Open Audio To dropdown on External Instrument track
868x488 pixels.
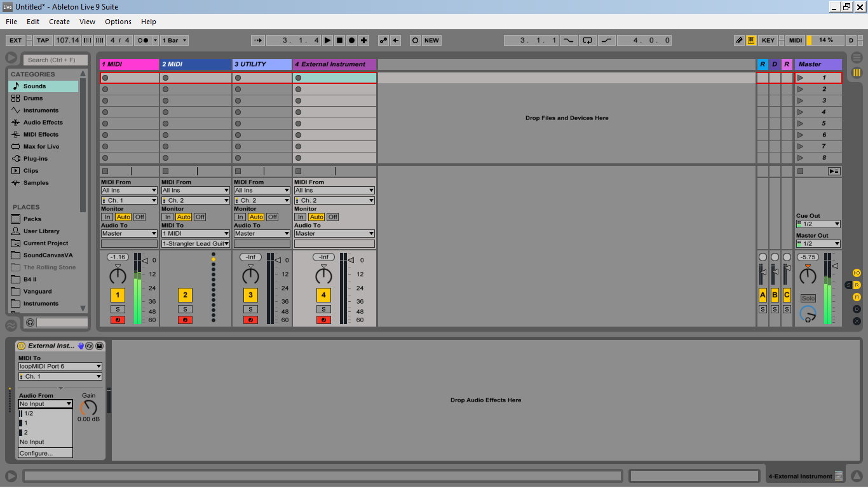point(334,233)
